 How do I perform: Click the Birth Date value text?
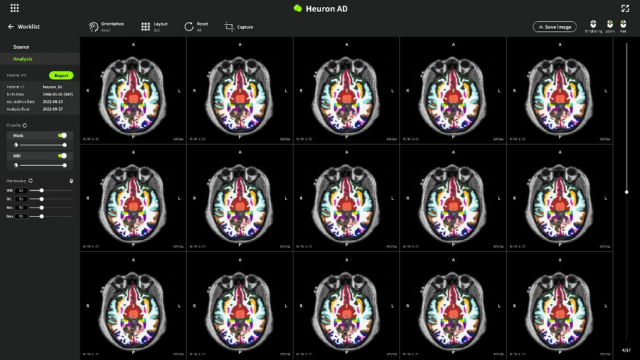[x=58, y=94]
